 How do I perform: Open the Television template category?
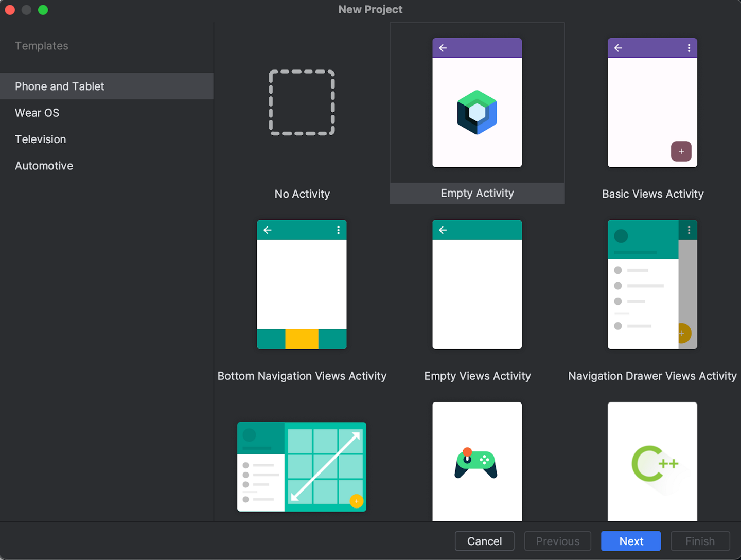pos(40,139)
